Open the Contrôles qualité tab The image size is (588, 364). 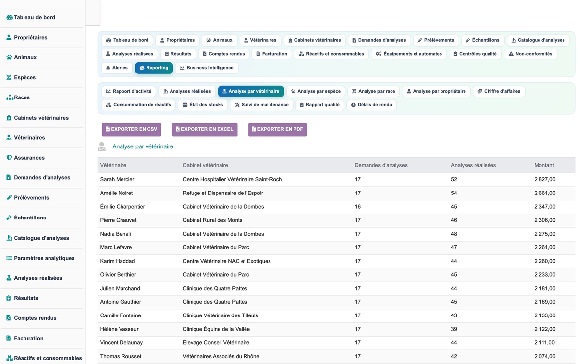tap(475, 54)
